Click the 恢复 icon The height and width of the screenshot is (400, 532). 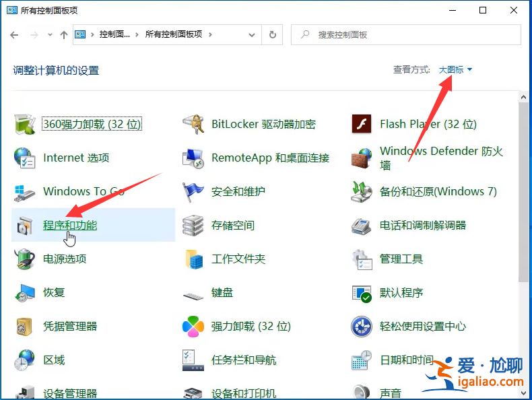pyautogui.click(x=25, y=293)
